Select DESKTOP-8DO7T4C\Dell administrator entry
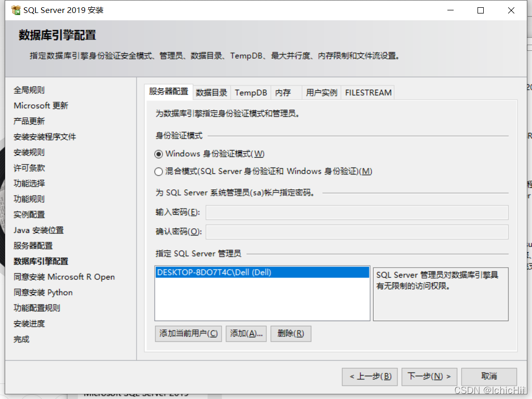Viewport: 532px width, 399px height. [x=262, y=272]
